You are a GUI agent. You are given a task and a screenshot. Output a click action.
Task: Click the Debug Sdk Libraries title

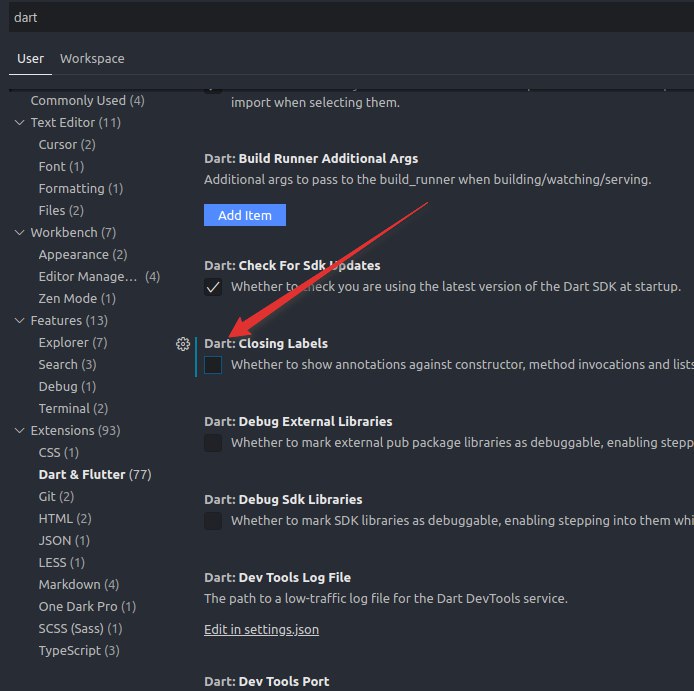point(283,499)
